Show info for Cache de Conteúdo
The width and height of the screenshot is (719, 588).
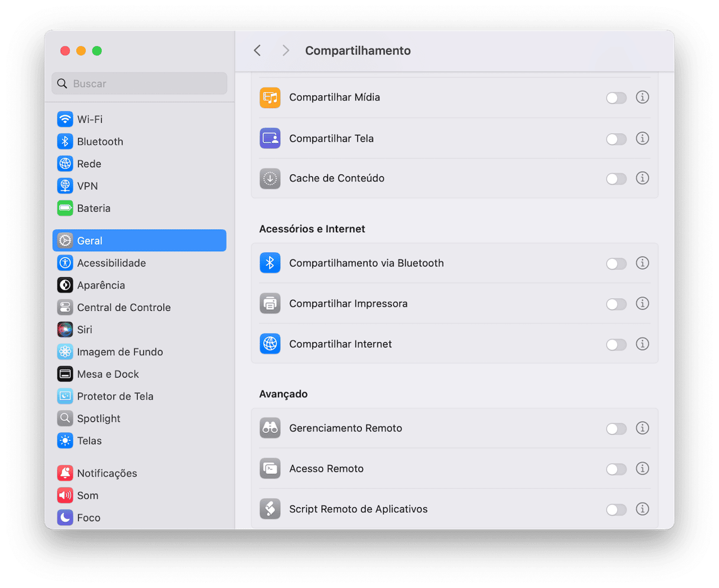[x=642, y=178]
